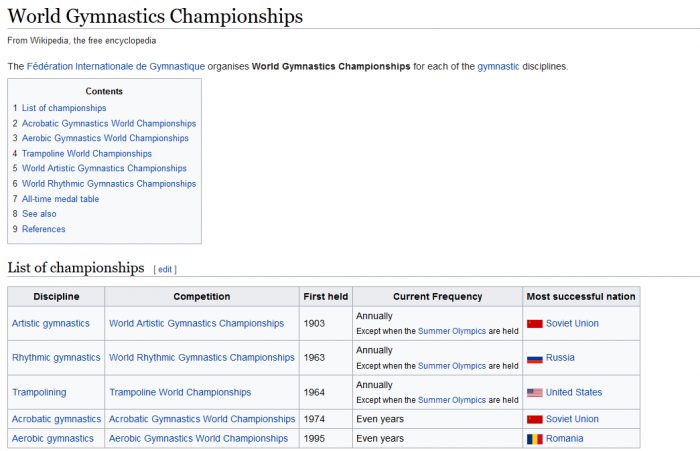Click the First held column header
Screen dimensions: 700x451
click(x=326, y=297)
